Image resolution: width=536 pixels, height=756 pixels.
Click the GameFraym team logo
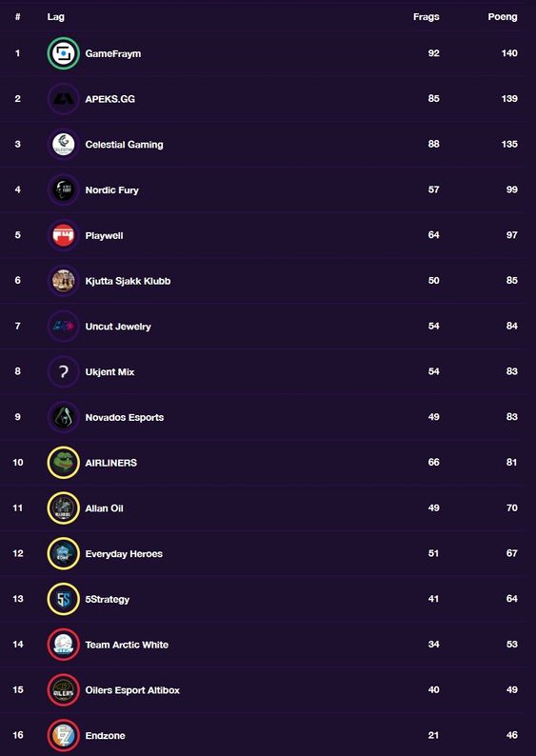point(63,53)
